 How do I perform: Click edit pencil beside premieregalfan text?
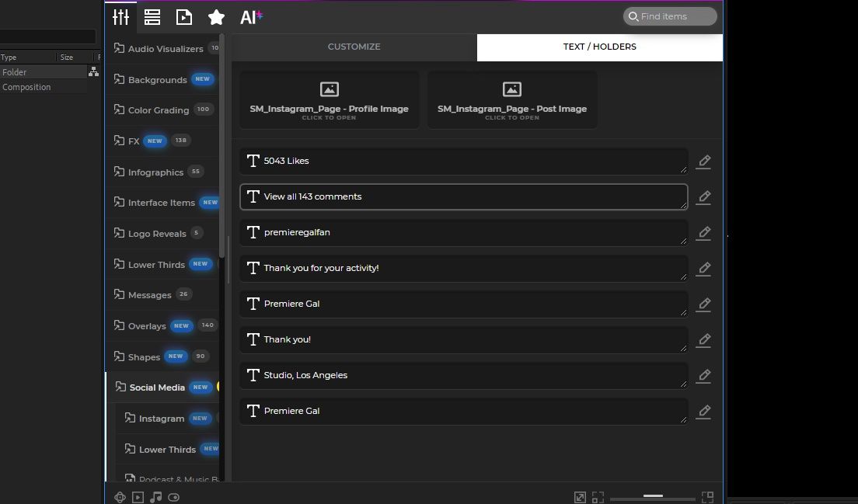click(x=703, y=233)
